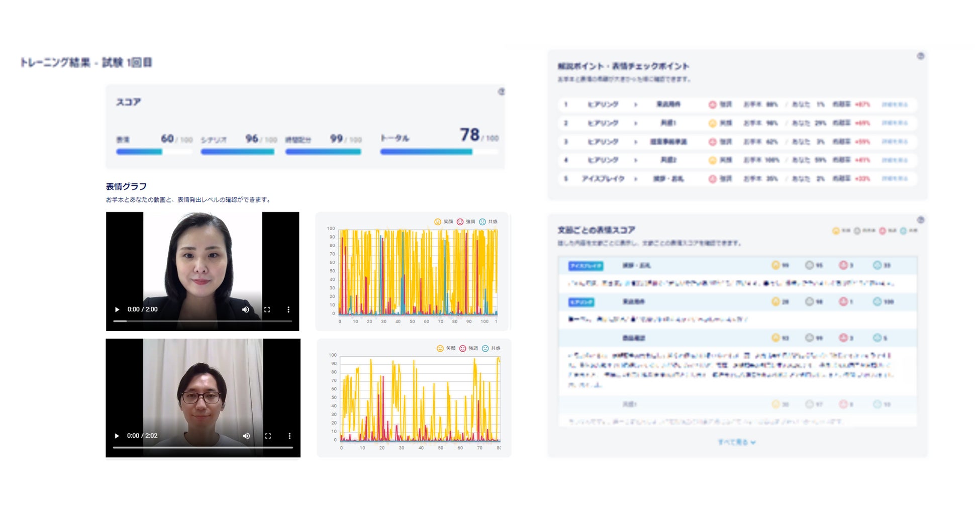Viewport: 980px width, 514px height.
Task: Toggle 強調 series in the lower chart legend
Action: point(468,348)
